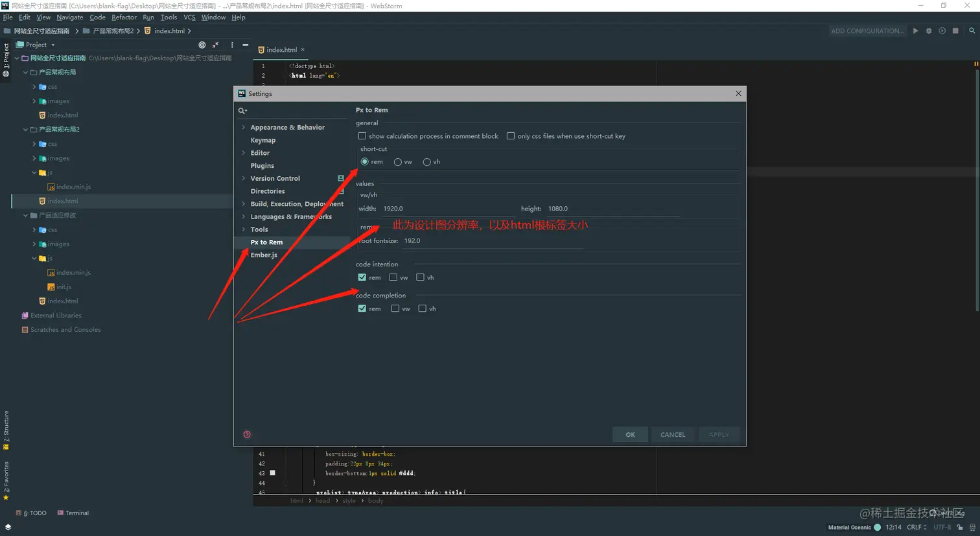
Task: Start debugging with the bug icon
Action: [929, 30]
